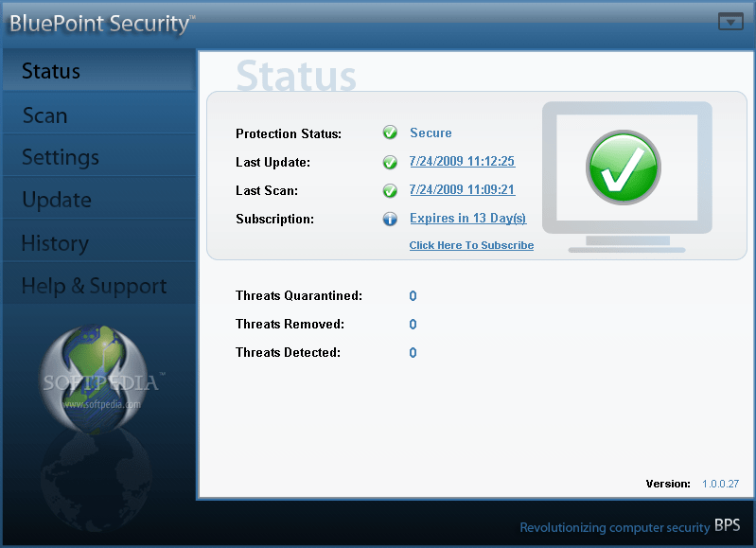The height and width of the screenshot is (548, 756).
Task: Click the Threats Quarantined label
Action: click(x=299, y=295)
